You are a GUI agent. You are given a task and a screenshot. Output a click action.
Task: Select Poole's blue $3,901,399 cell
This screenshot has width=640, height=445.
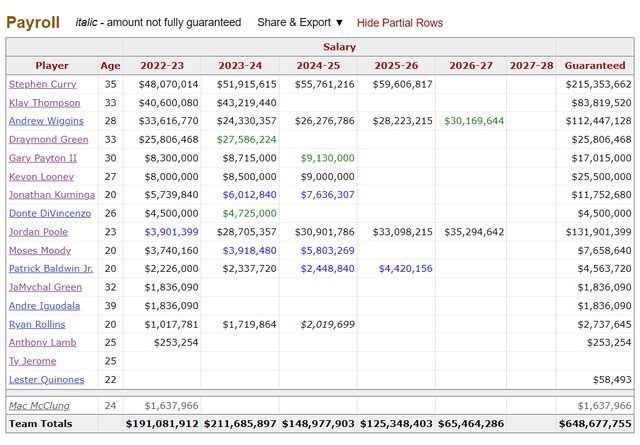coord(162,232)
